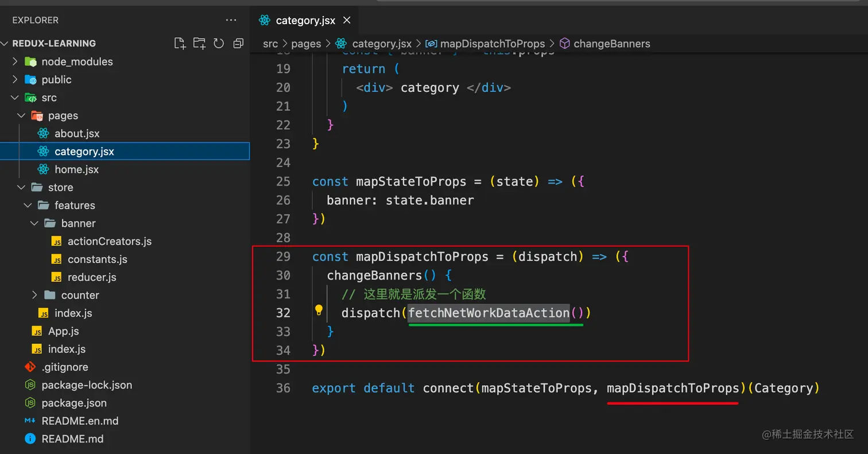This screenshot has height=454, width=868.
Task: Click the changeBanners breadcrumb segment
Action: click(x=612, y=44)
